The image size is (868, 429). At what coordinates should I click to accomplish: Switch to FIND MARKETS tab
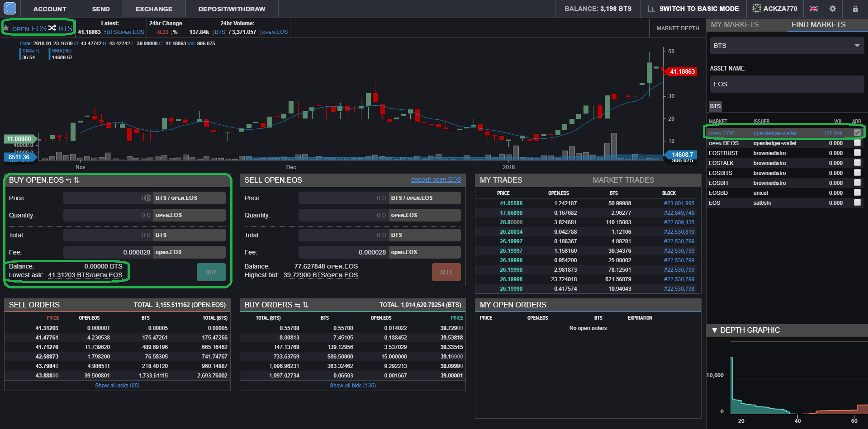click(x=818, y=24)
